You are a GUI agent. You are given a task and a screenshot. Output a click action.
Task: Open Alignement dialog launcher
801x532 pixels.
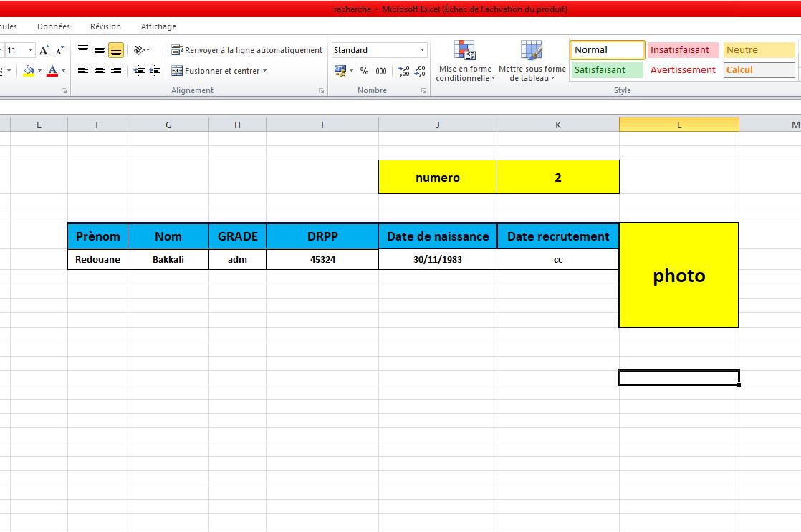321,90
